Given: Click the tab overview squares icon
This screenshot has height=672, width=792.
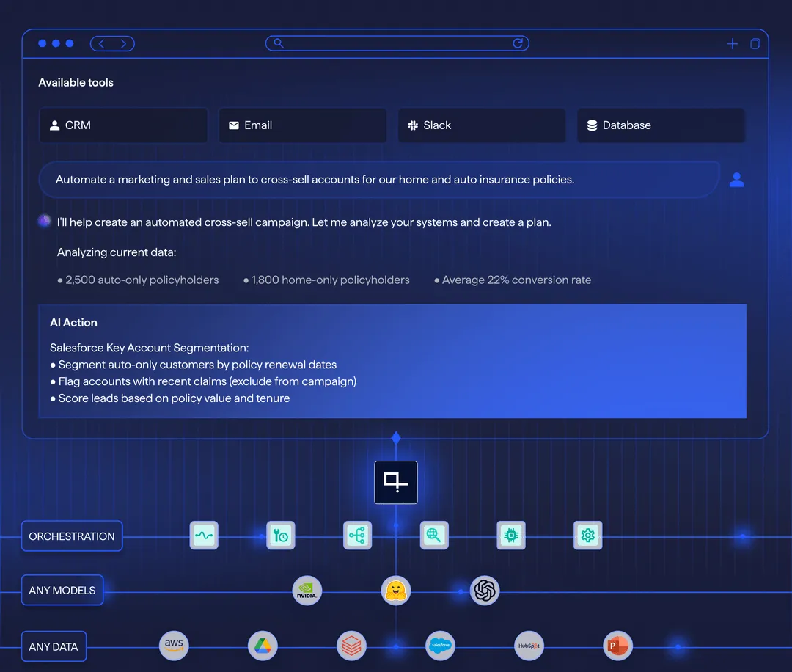Looking at the screenshot, I should pos(755,44).
